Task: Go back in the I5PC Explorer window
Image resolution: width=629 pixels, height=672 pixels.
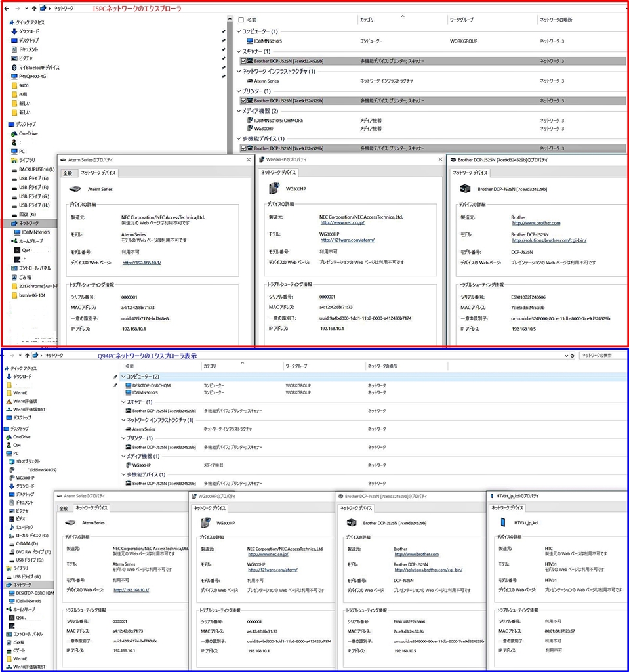Action: (x=7, y=8)
